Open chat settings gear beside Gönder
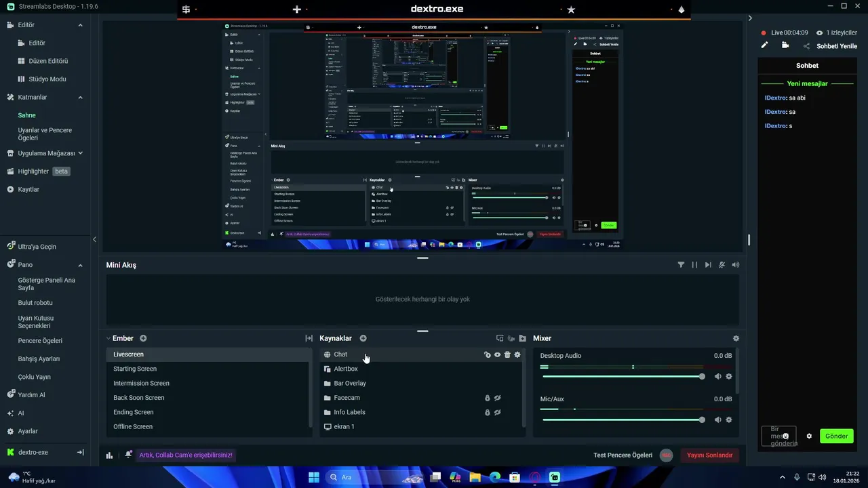 [809, 436]
